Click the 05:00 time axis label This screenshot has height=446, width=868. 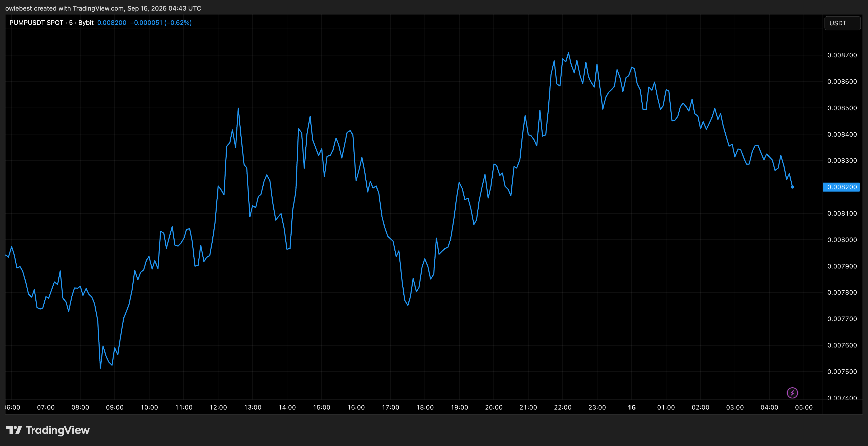pos(804,407)
